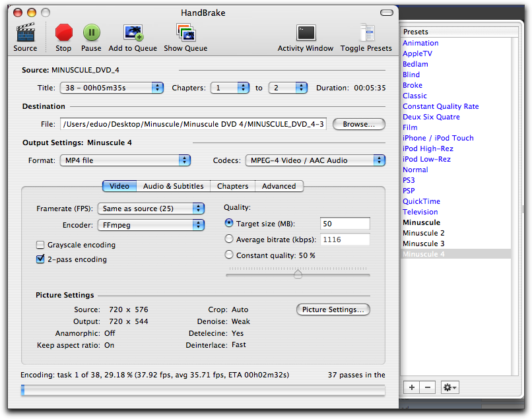This screenshot has width=532, height=419.
Task: Adjust the constant quality slider
Action: coord(298,273)
